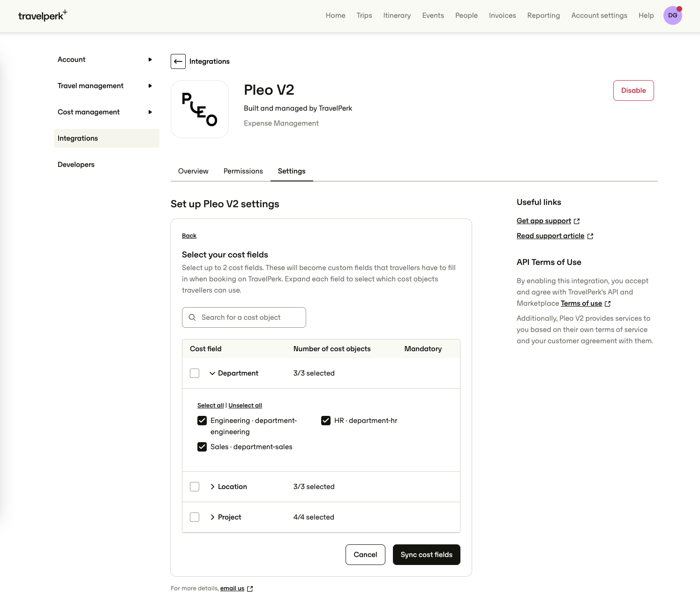Screen dimensions: 700x610
Task: Open the DG user avatar menu
Action: click(x=673, y=15)
